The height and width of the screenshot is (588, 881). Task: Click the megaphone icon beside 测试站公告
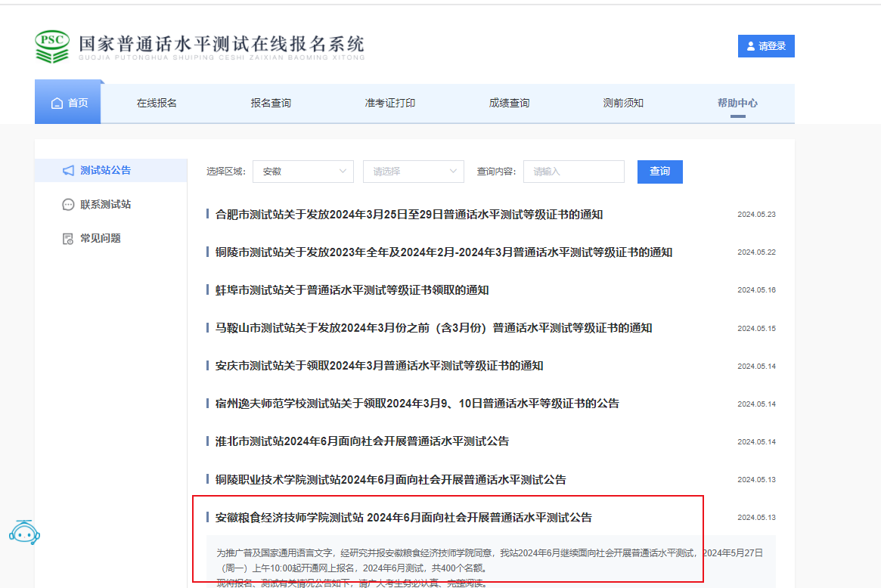(68, 171)
